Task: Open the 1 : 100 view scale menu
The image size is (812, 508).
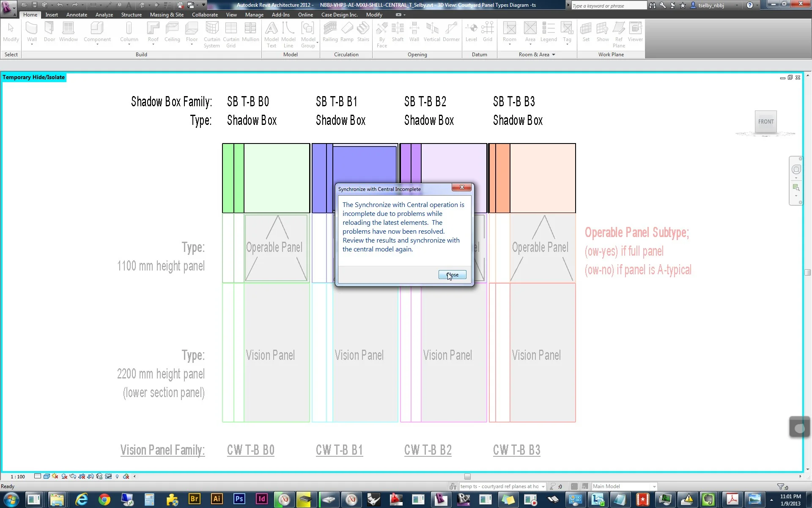Action: click(18, 477)
